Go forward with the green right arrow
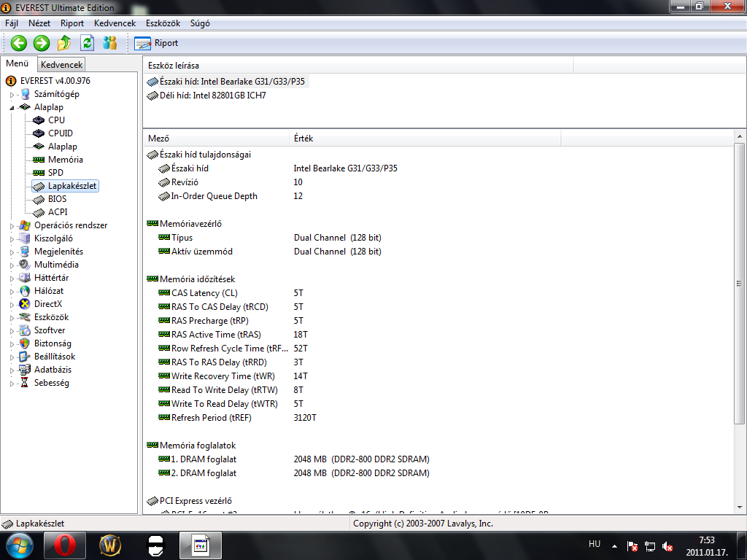 pos(42,43)
